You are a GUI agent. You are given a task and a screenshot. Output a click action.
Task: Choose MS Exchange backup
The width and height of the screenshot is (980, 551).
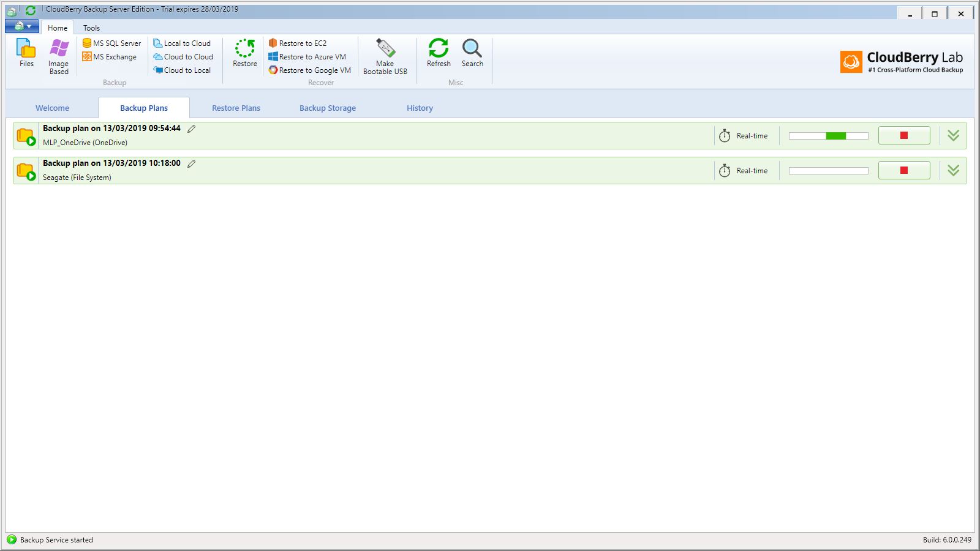coord(110,56)
